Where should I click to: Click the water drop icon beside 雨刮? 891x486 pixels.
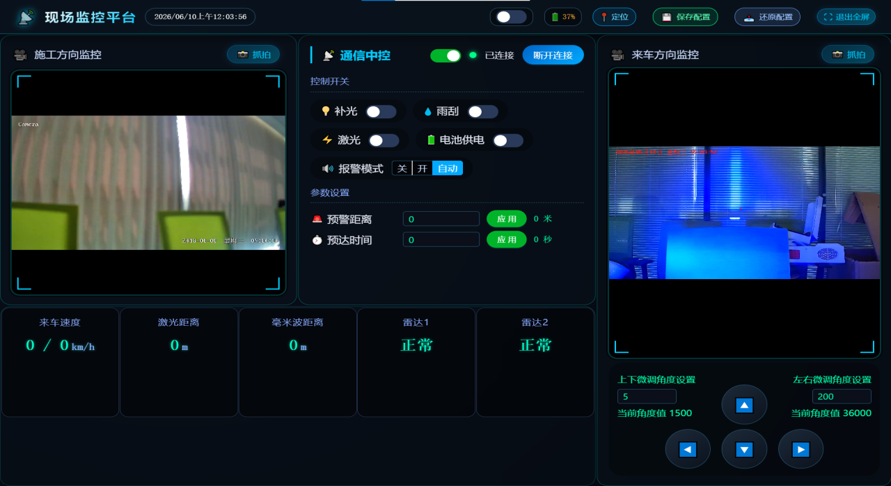428,112
